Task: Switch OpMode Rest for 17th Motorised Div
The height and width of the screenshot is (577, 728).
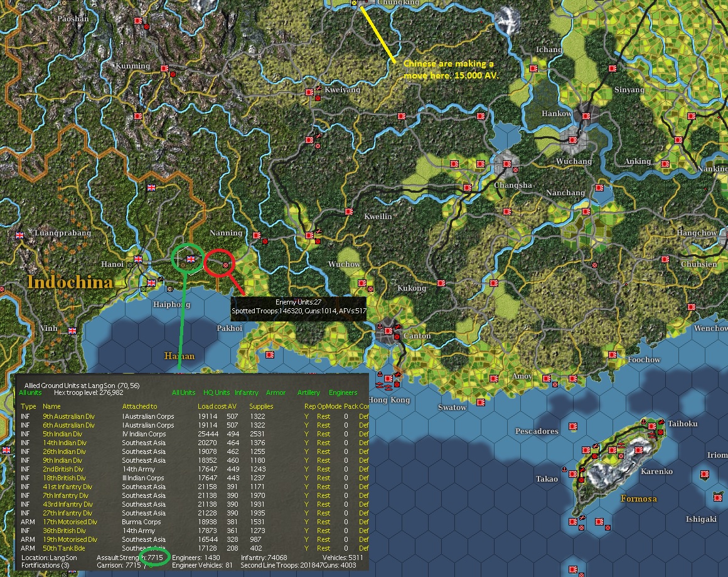Action: 324,522
